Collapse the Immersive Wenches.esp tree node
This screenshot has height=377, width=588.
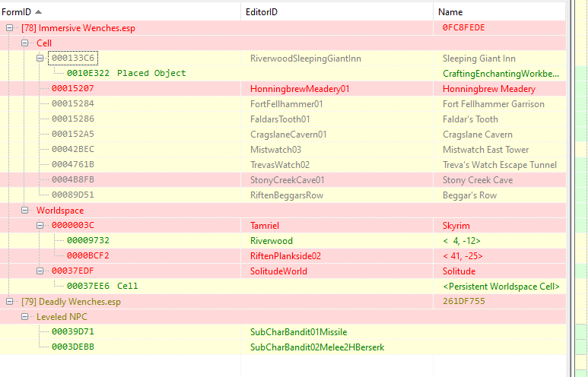click(9, 28)
